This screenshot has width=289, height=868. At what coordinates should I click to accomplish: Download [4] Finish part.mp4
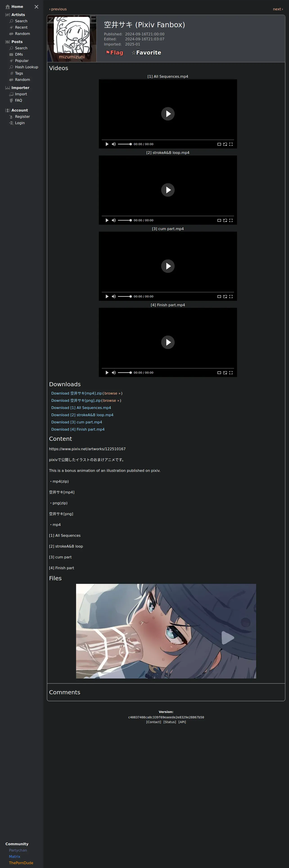[x=78, y=429]
